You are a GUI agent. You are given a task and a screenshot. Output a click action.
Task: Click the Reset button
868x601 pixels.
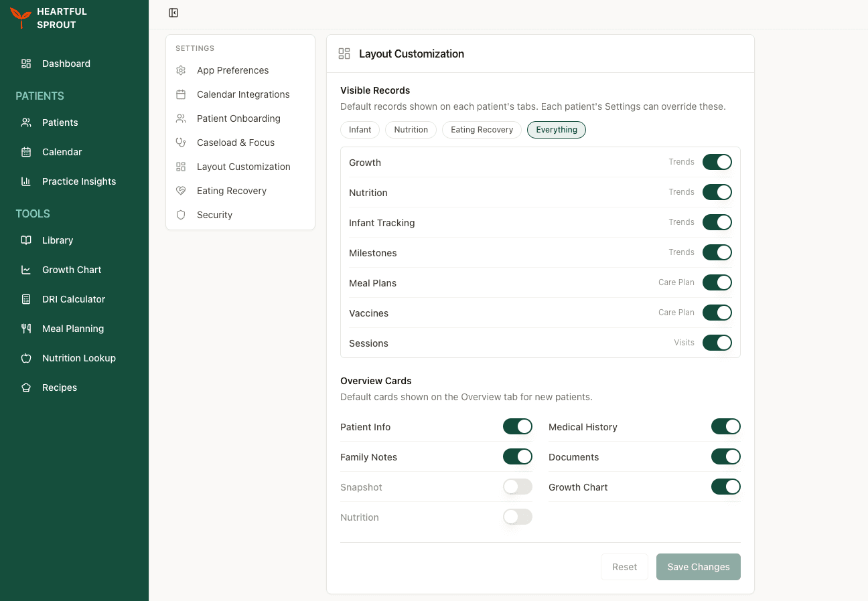(x=625, y=567)
